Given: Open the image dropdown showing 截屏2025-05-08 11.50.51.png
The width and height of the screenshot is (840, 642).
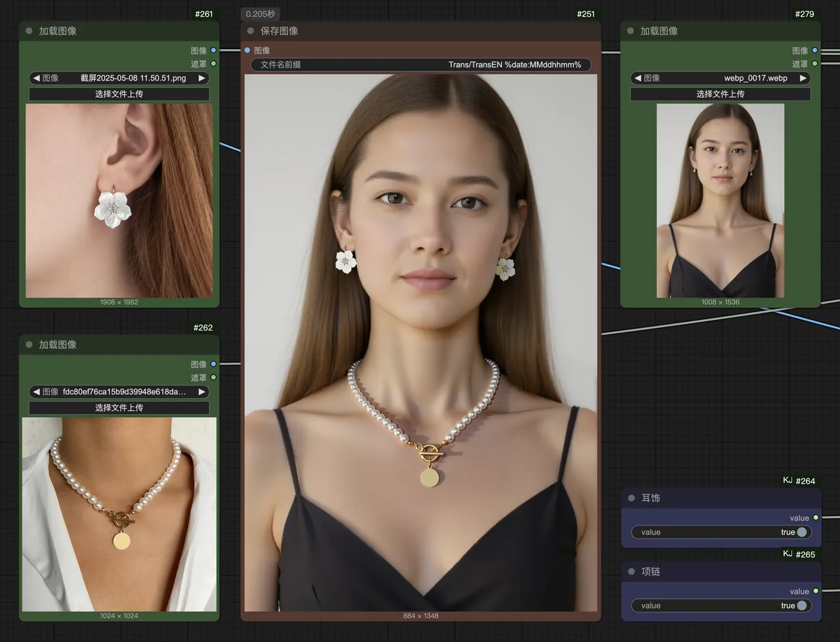Looking at the screenshot, I should point(119,78).
